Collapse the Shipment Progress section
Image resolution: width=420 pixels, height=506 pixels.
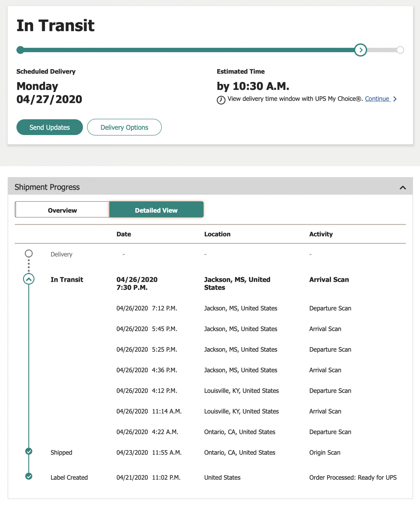403,188
